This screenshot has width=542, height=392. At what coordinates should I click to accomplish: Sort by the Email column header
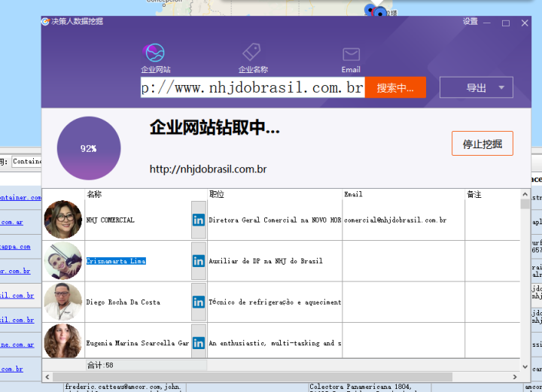pyautogui.click(x=403, y=194)
